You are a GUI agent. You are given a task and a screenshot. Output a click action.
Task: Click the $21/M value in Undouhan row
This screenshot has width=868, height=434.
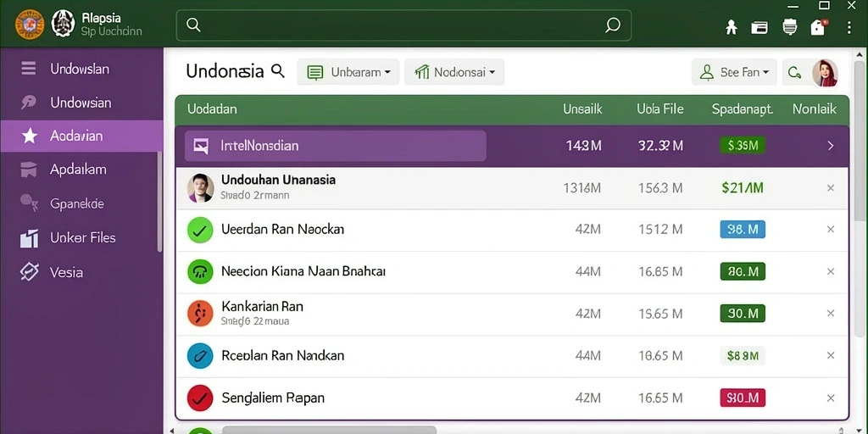click(x=743, y=188)
